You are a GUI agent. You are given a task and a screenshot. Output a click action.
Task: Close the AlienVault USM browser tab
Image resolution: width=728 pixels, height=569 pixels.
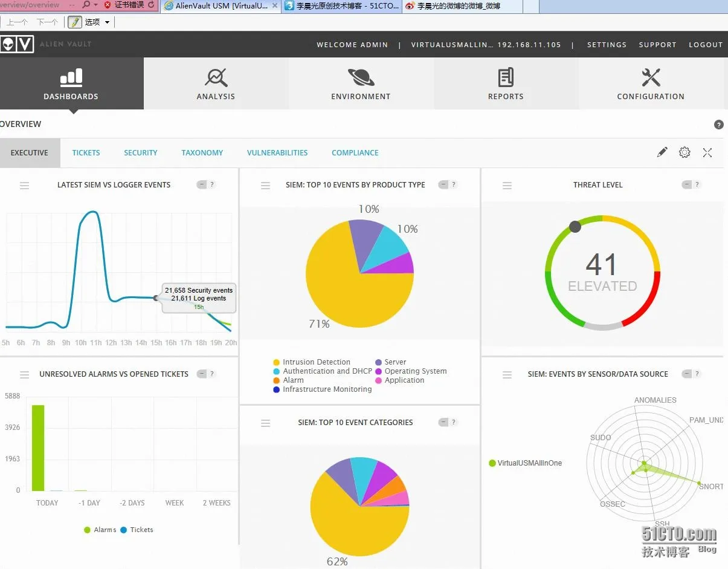275,5
